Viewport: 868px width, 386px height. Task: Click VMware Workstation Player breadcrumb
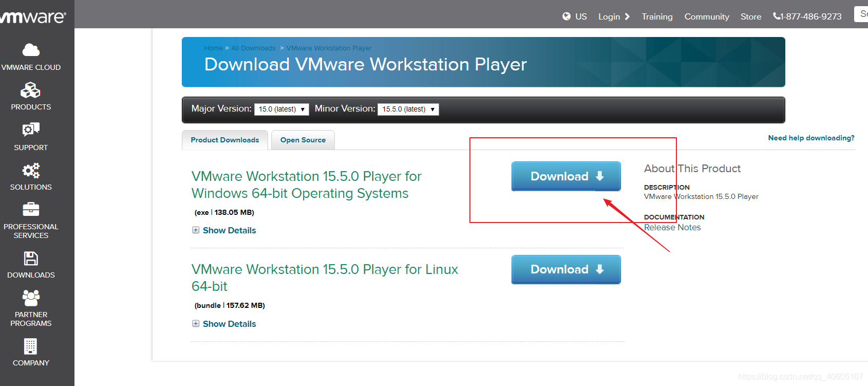point(329,48)
